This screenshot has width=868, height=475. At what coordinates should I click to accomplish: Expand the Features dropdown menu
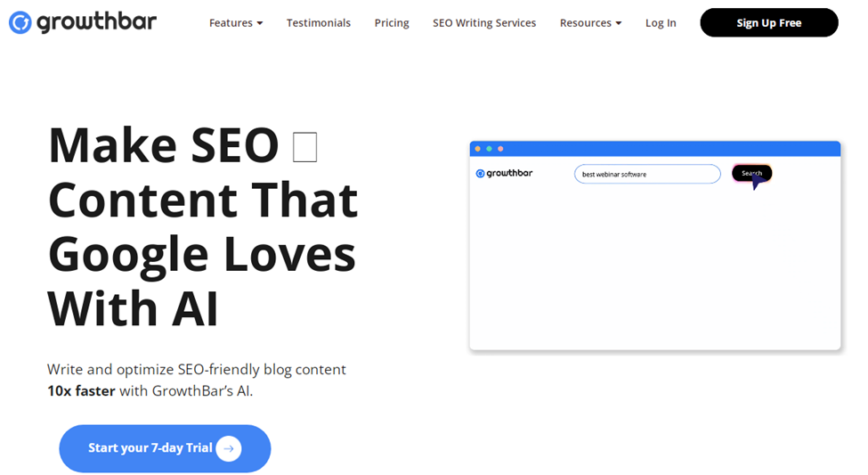pos(236,22)
